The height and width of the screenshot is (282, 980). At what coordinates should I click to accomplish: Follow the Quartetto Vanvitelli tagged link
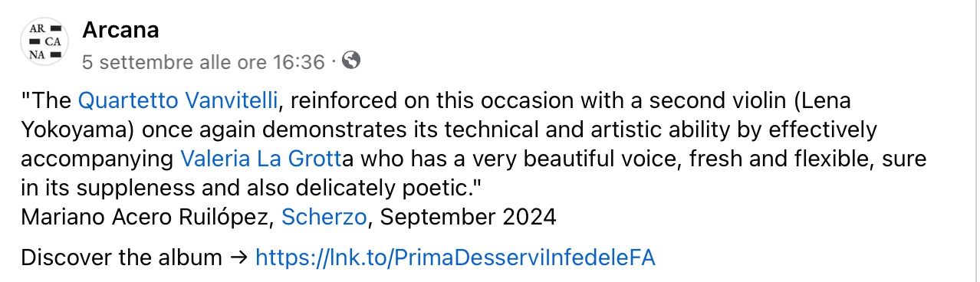click(x=177, y=100)
